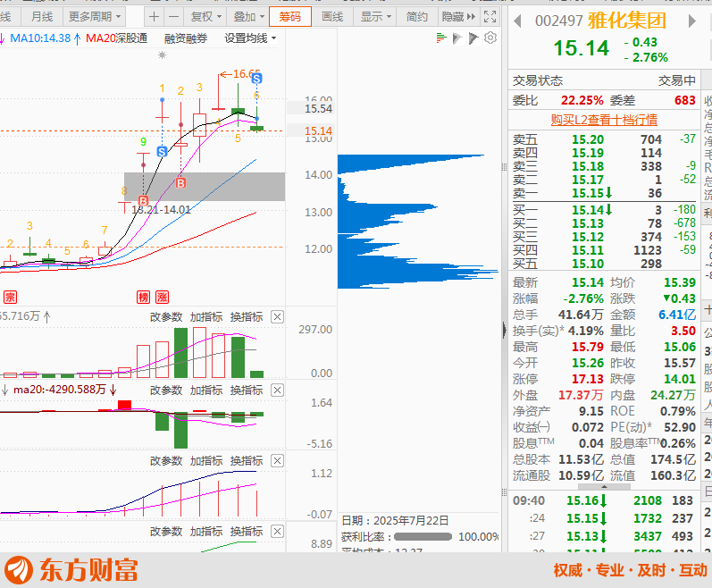
Task: Click the profit ratio 获利比率 progress bar
Action: [x=423, y=537]
